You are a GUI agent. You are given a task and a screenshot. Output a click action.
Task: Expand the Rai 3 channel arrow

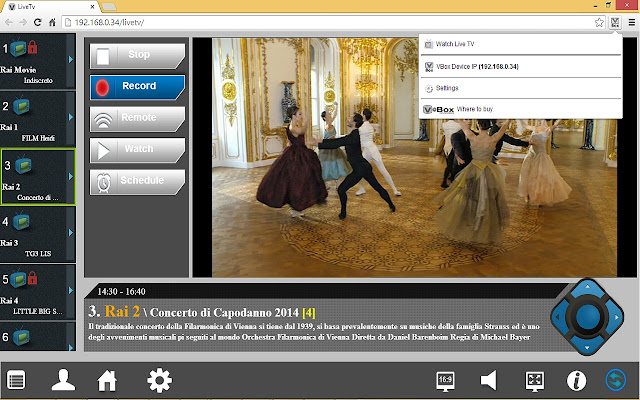pyautogui.click(x=71, y=233)
